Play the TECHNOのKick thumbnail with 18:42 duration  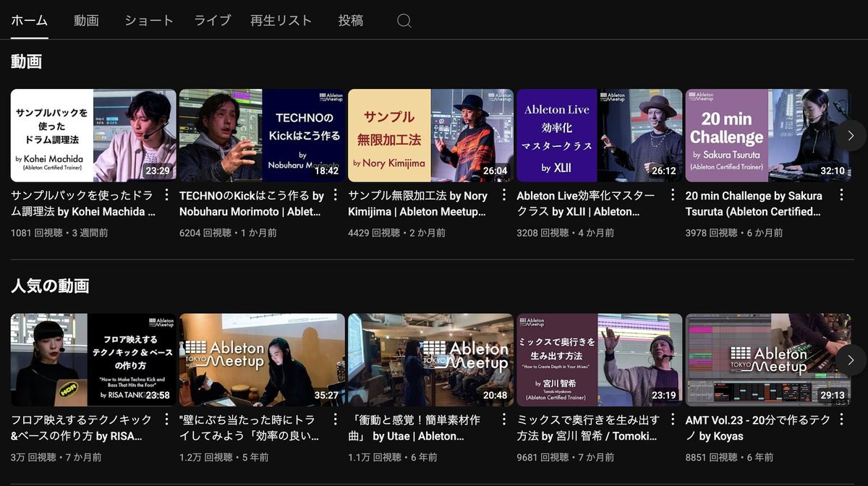(x=262, y=135)
